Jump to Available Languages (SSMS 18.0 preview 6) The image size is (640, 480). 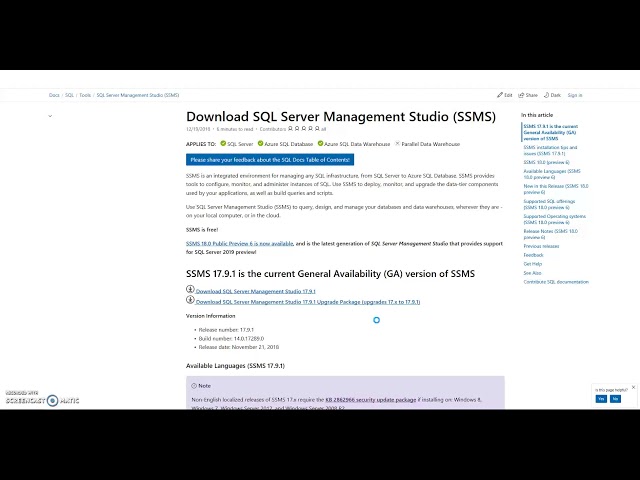pos(552,174)
